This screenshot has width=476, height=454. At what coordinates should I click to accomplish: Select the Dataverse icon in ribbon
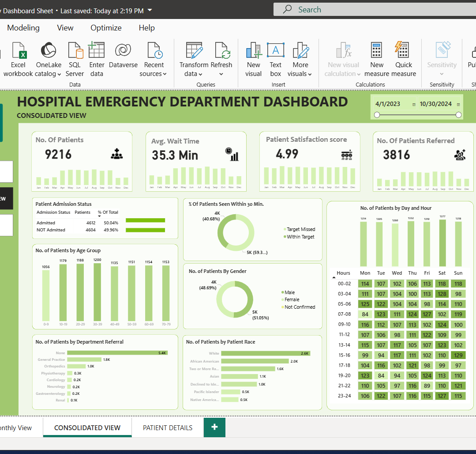click(x=123, y=51)
